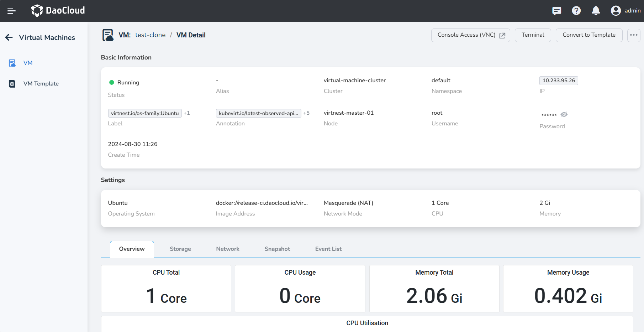Open the Event List tab

[x=328, y=249]
